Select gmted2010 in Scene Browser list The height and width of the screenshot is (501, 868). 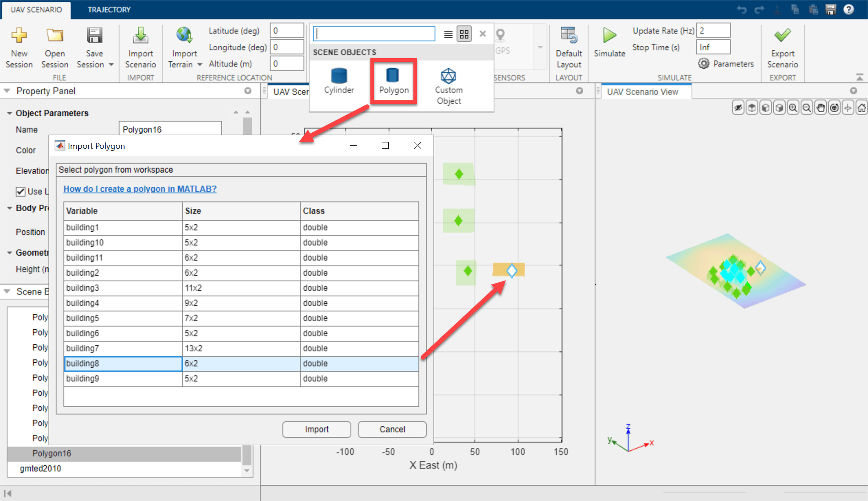click(x=124, y=468)
